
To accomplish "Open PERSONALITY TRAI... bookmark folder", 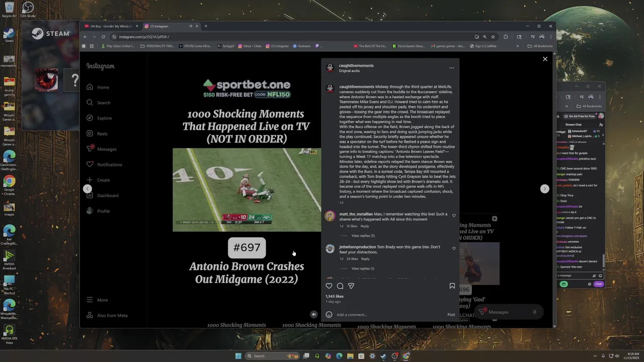I will click(157, 46).
